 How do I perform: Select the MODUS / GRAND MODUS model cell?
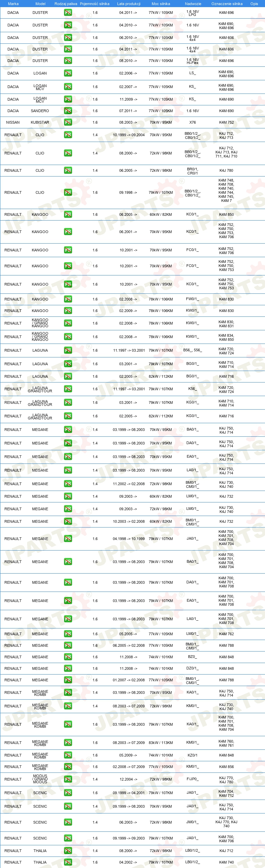40,779
